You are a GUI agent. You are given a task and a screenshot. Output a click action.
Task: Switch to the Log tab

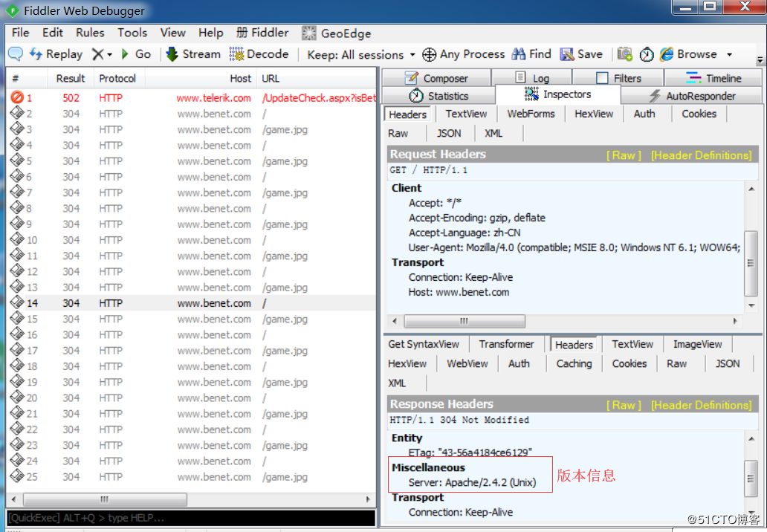pyautogui.click(x=531, y=78)
